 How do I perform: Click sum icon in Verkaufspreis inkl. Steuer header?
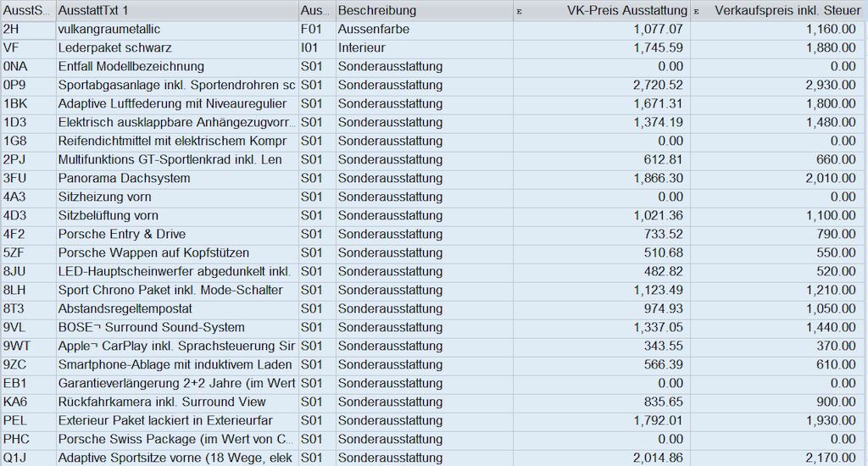coord(697,11)
